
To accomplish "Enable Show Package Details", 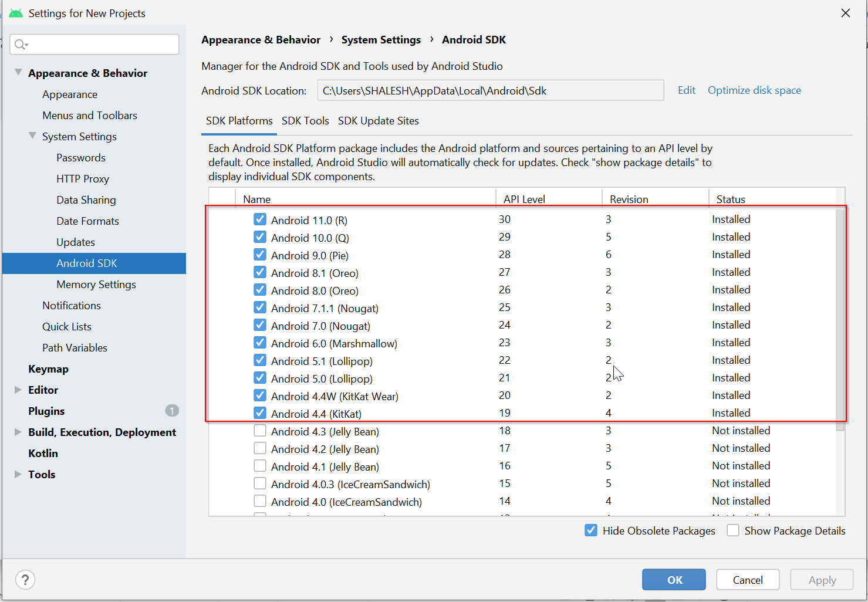I will tap(733, 530).
